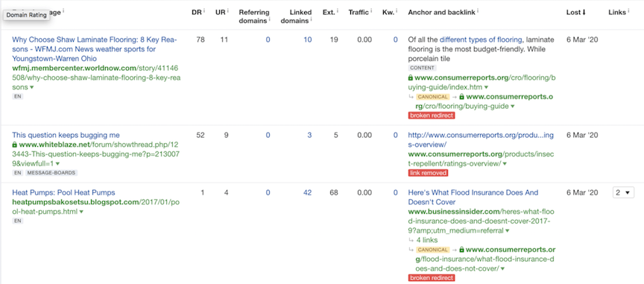644x284 pixels.
Task: Click the Referring domains info icon
Action: pyautogui.click(x=270, y=19)
